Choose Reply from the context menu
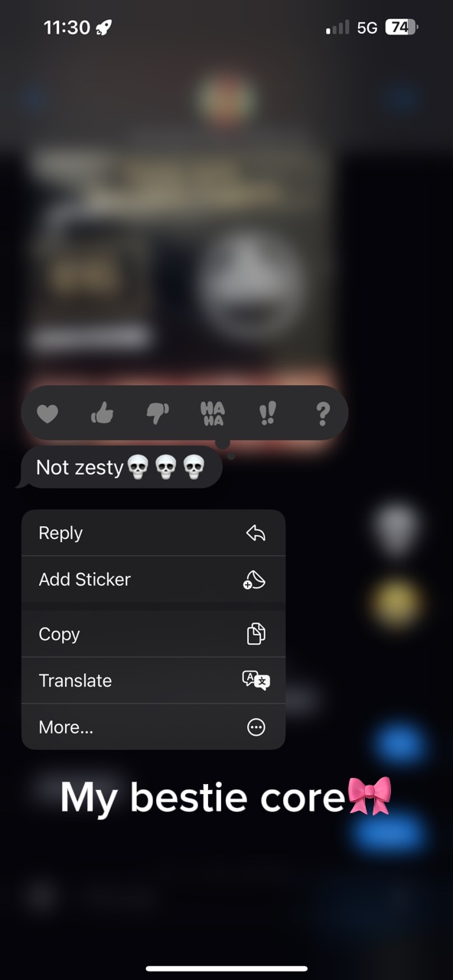Screen dimensions: 453x980 (x=153, y=533)
